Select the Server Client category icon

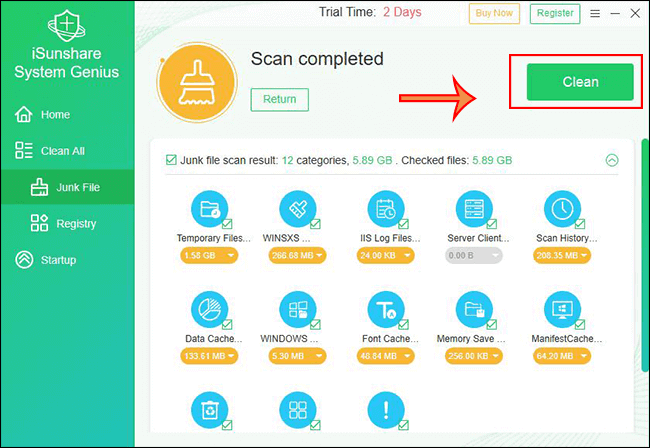coord(474,208)
